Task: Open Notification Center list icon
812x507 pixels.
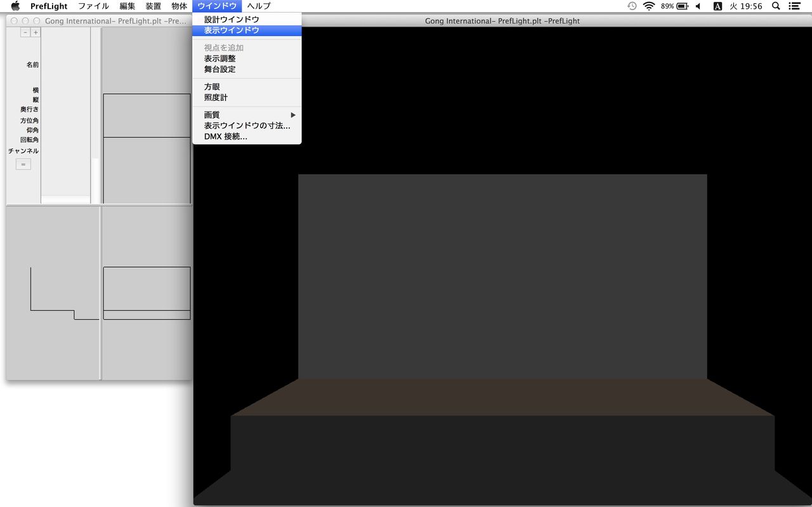Action: 794,6
